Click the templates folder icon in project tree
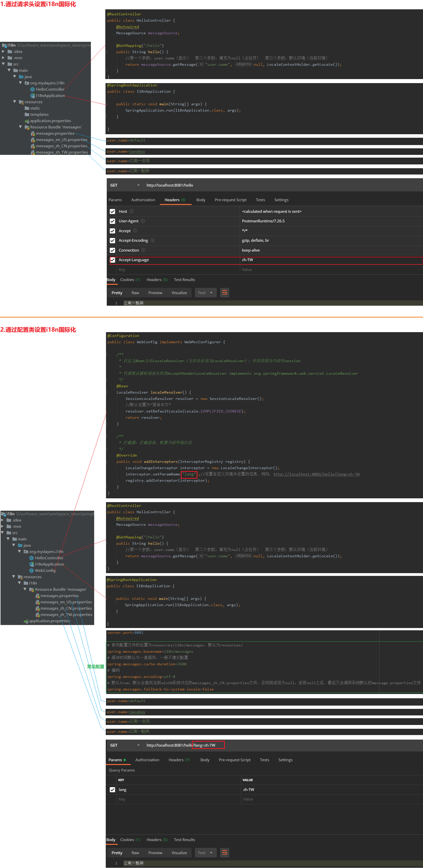The width and height of the screenshot is (423, 868). (27, 115)
